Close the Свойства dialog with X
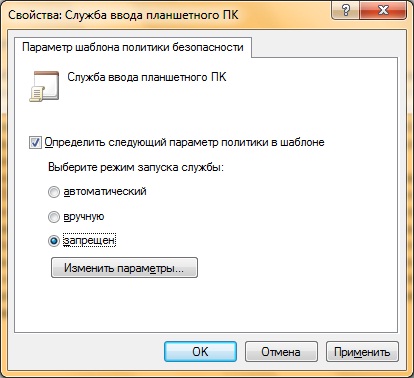 tap(383, 10)
